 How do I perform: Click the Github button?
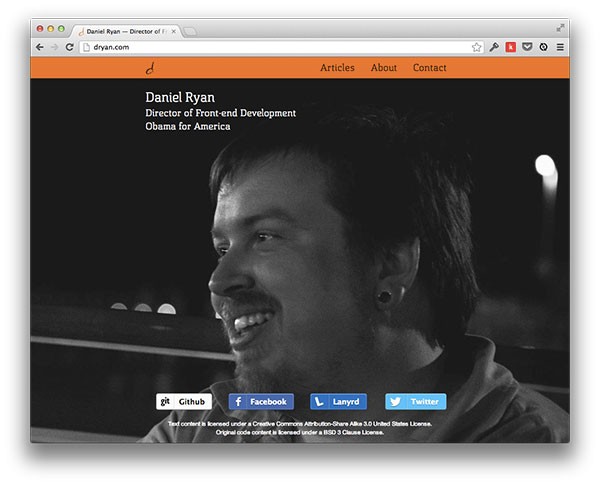pos(184,402)
